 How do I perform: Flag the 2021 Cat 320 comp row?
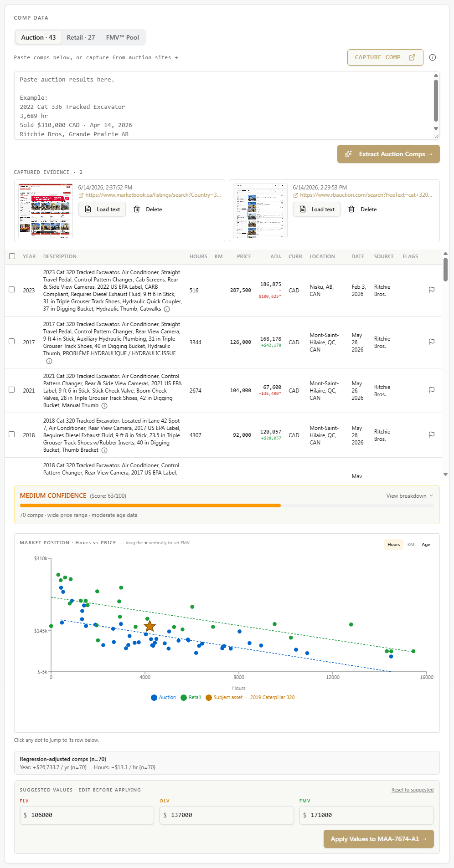[x=432, y=390]
